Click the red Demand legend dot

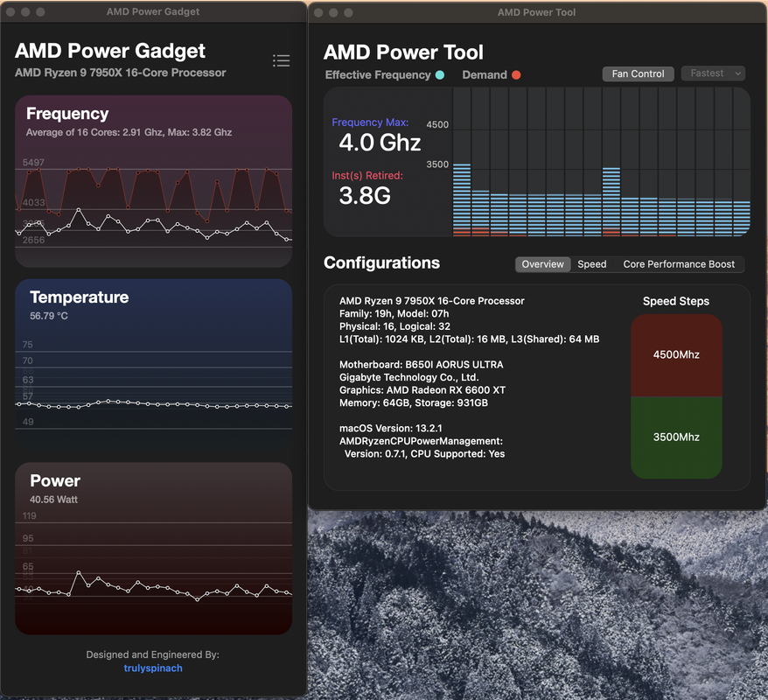516,75
